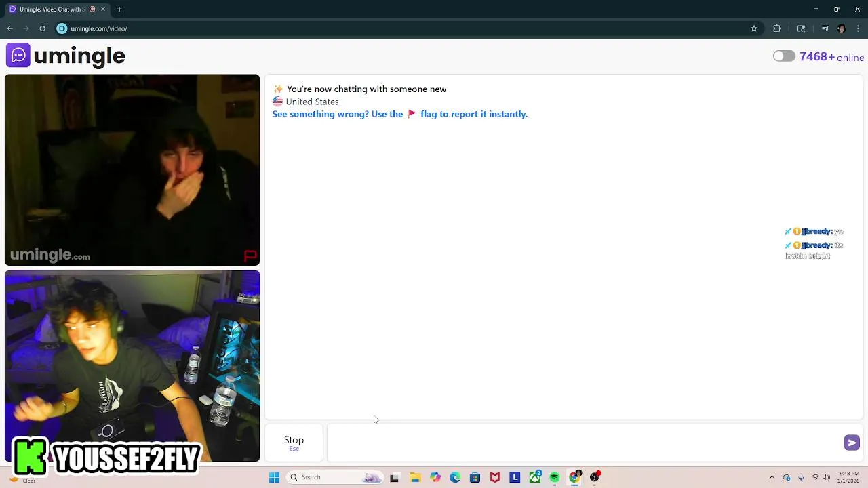Open File Explorer from the taskbar
The image size is (868, 488).
coord(415,477)
